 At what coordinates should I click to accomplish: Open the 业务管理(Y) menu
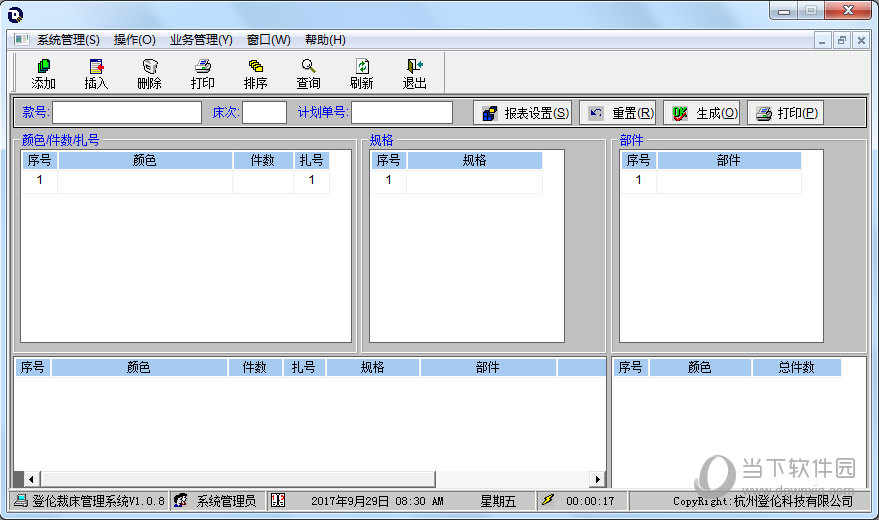200,40
